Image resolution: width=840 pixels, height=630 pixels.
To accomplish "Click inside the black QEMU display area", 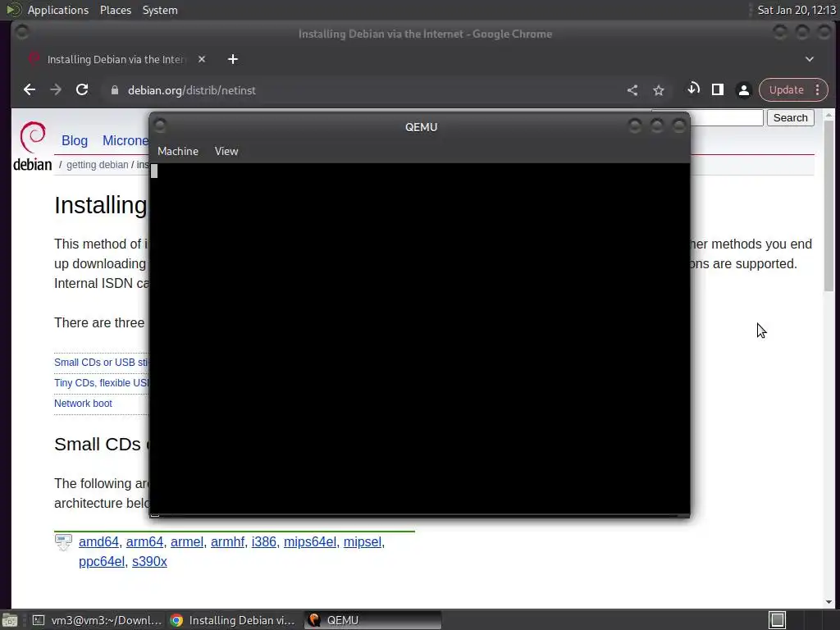I will click(x=420, y=339).
